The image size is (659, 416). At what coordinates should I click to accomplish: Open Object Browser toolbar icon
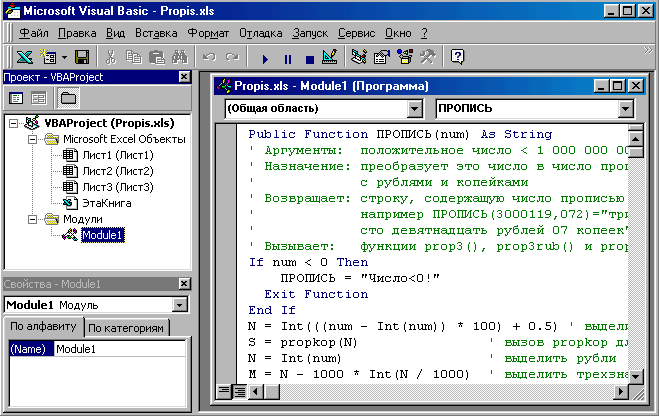(405, 57)
